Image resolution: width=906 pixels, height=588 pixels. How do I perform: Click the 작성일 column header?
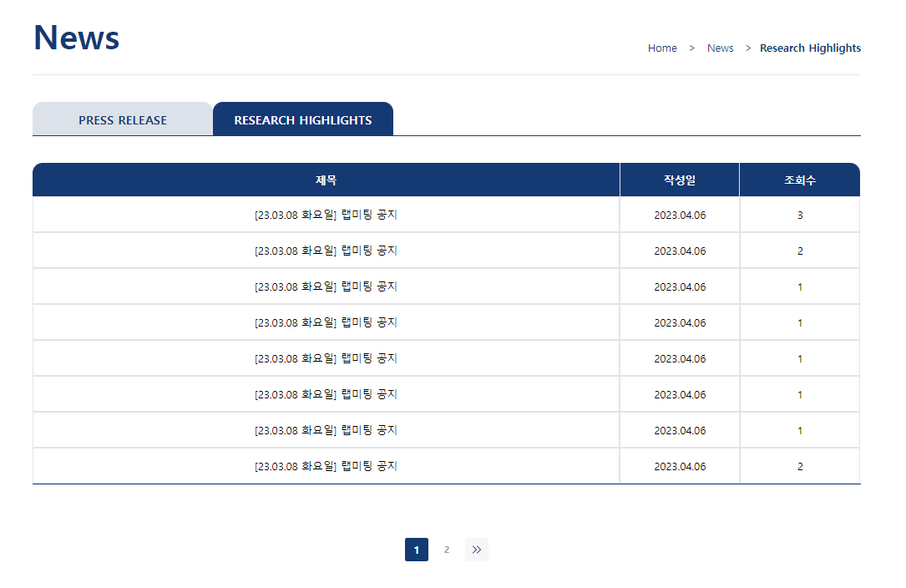tap(679, 179)
